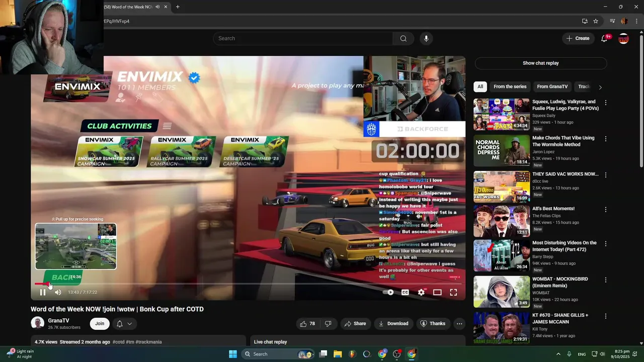The width and height of the screenshot is (644, 362).
Task: Click the Share button
Action: [355, 324]
